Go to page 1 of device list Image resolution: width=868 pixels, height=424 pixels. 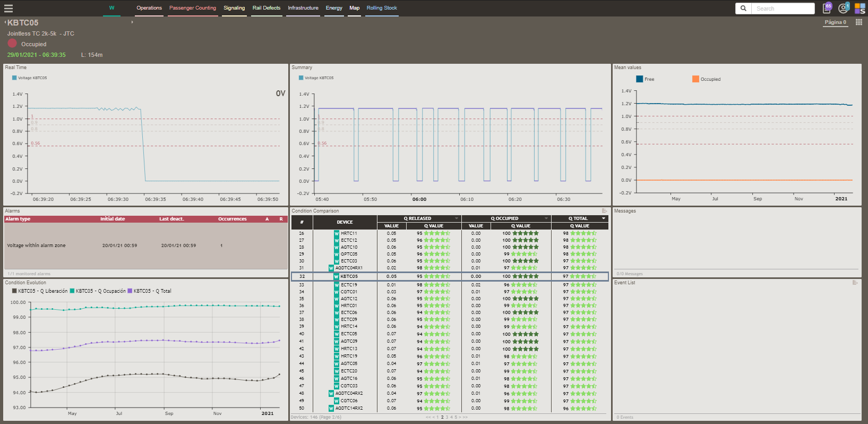[x=437, y=417]
